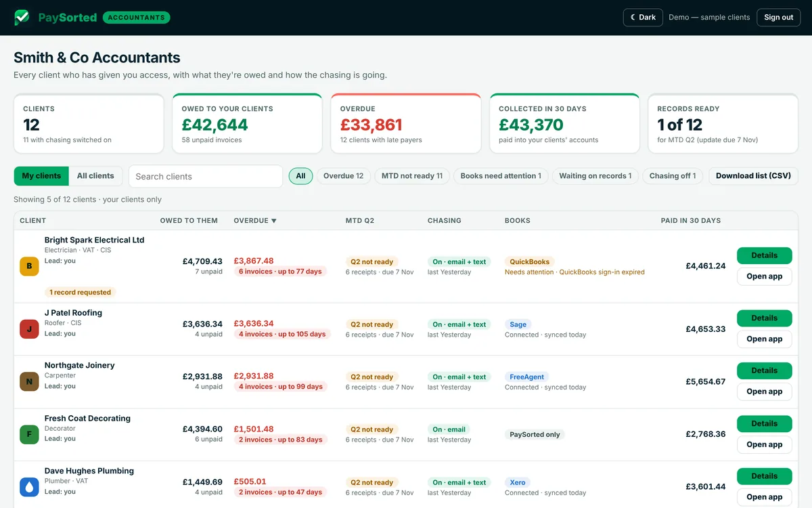Click the Books column header
Viewport: 812px width, 508px height.
coord(518,221)
